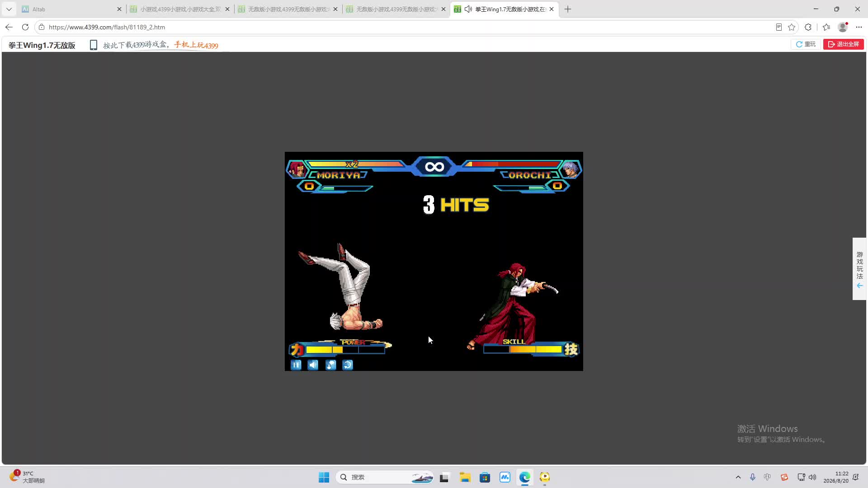Pause the game with the pause icon
Screen dimensions: 868x488
(296, 365)
